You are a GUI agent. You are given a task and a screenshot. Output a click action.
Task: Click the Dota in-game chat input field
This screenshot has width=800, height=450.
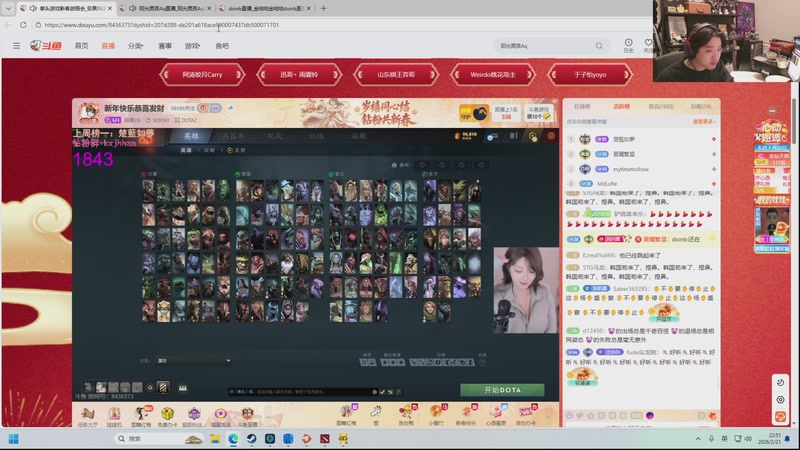coord(299,392)
